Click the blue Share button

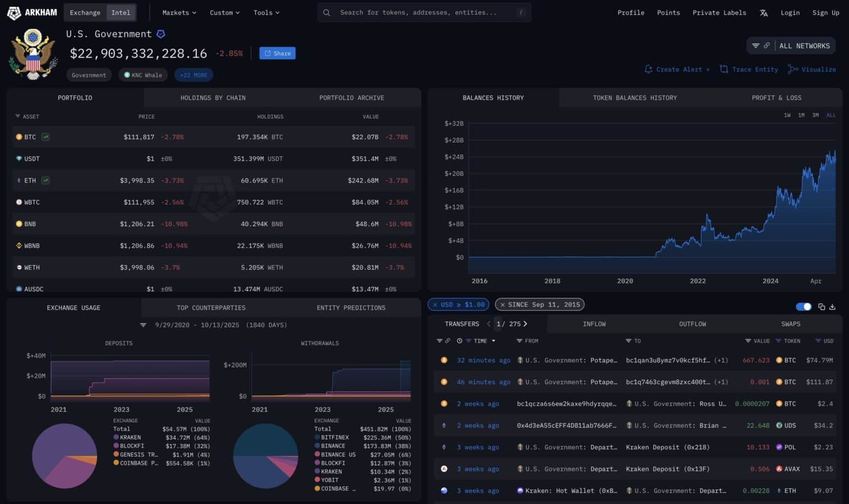(x=277, y=53)
